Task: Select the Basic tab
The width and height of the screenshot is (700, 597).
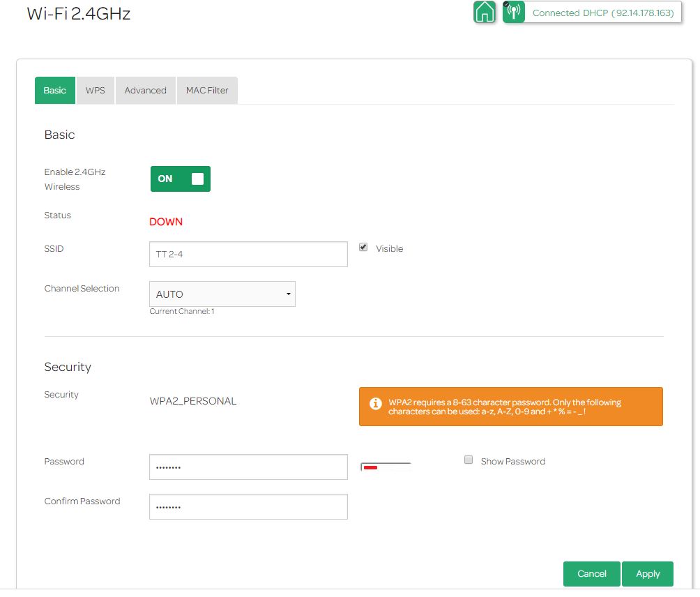Action: click(55, 91)
